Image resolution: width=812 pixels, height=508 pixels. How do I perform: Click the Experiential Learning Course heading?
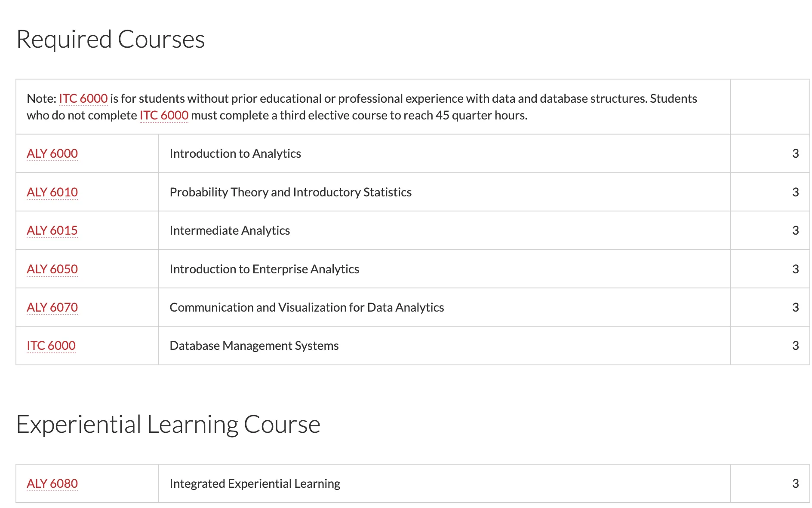168,424
